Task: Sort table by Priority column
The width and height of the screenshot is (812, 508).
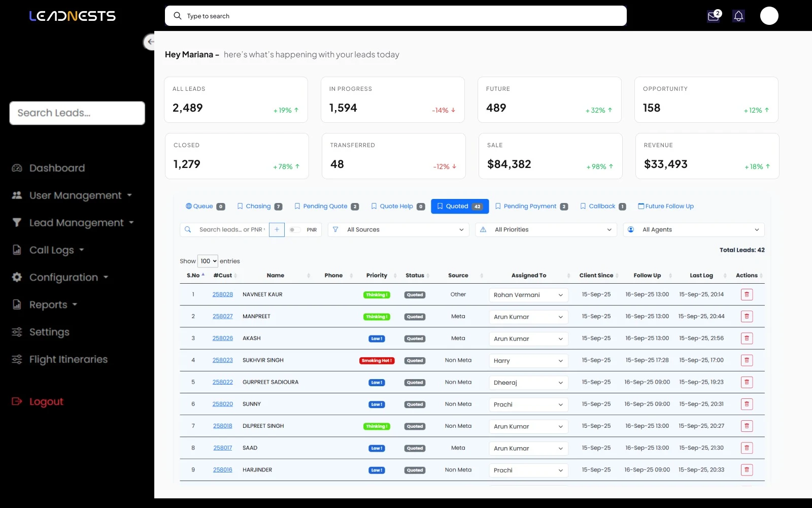Action: (x=377, y=276)
